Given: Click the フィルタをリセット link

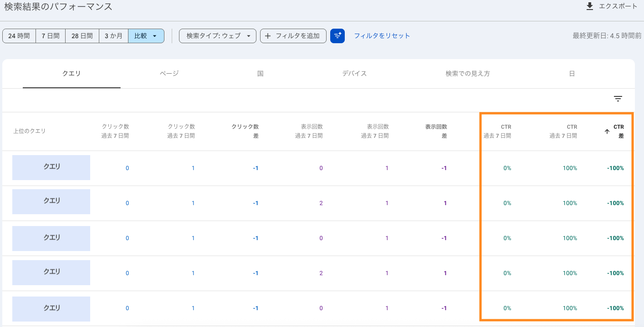Looking at the screenshot, I should coord(382,36).
